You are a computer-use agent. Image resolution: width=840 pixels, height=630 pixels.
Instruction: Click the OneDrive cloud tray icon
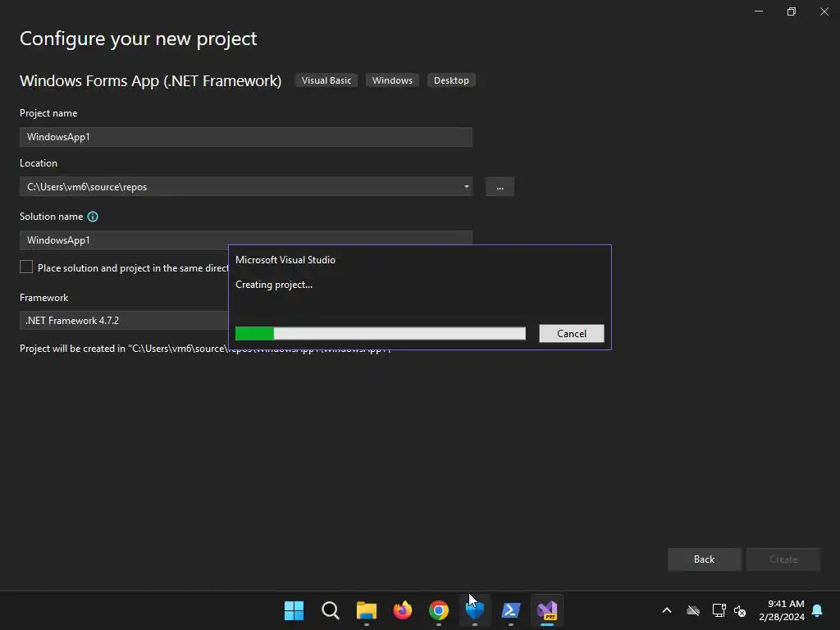click(693, 610)
